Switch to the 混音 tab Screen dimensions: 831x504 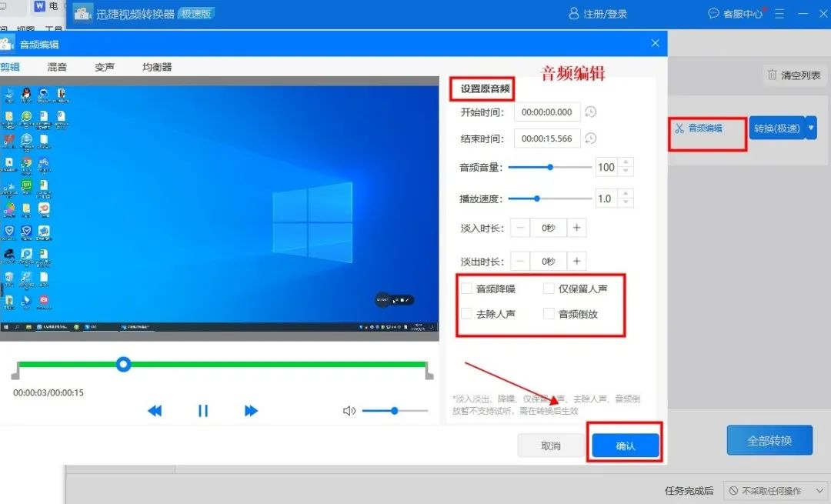[x=57, y=67]
